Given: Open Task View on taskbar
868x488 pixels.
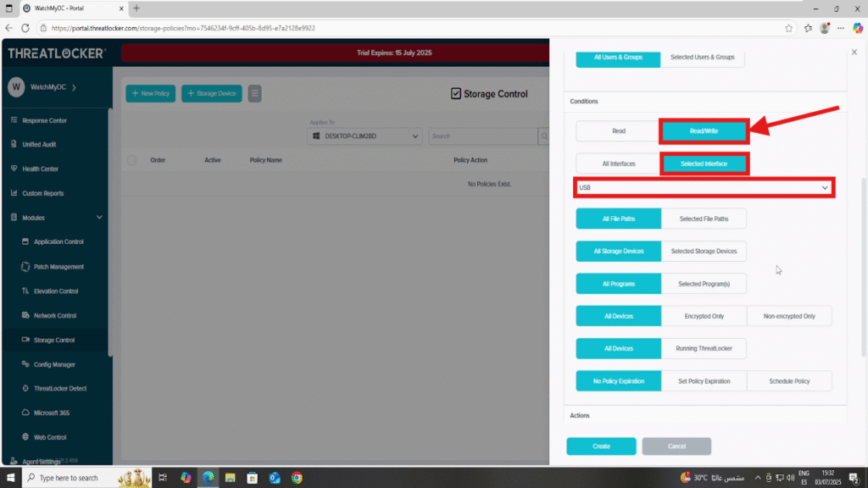Looking at the screenshot, I should click(163, 478).
